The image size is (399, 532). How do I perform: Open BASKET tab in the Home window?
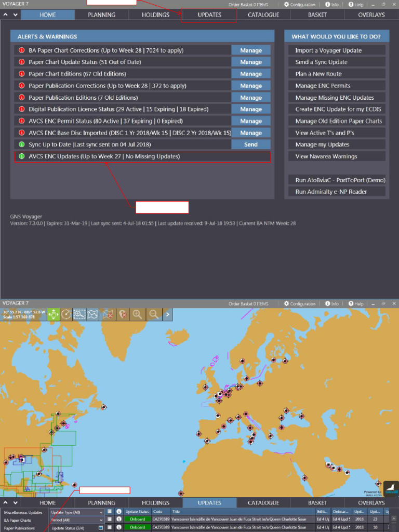(x=317, y=15)
